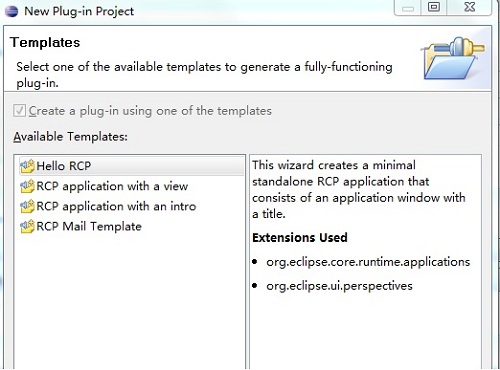Click the template description paragraph
500x370 pixels.
click(359, 189)
